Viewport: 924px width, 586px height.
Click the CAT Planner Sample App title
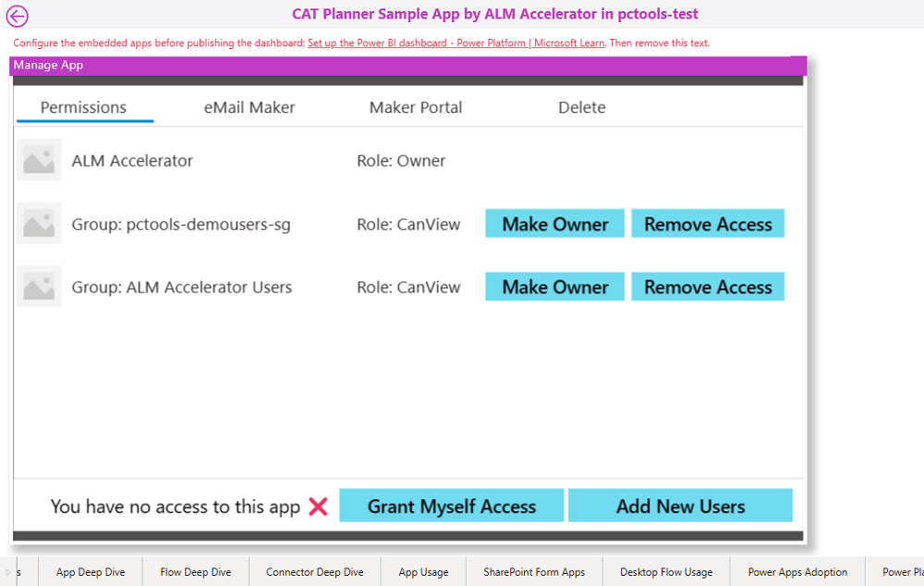[x=495, y=14]
